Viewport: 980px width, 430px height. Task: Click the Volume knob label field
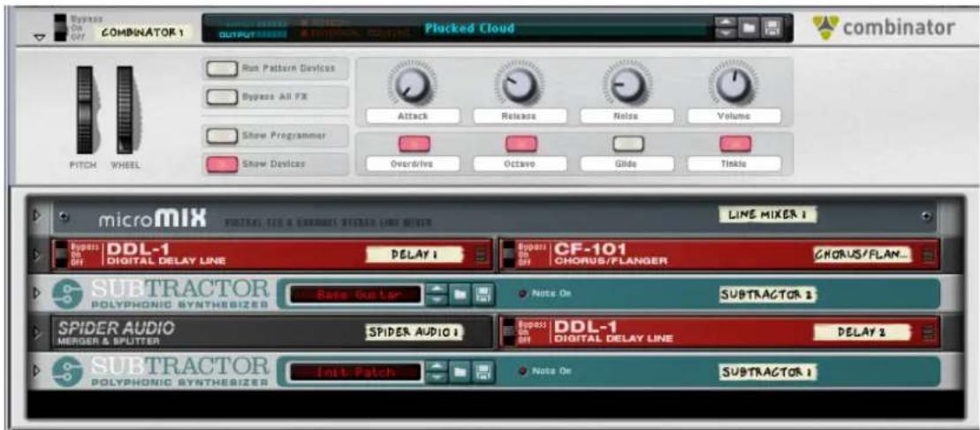click(x=733, y=116)
